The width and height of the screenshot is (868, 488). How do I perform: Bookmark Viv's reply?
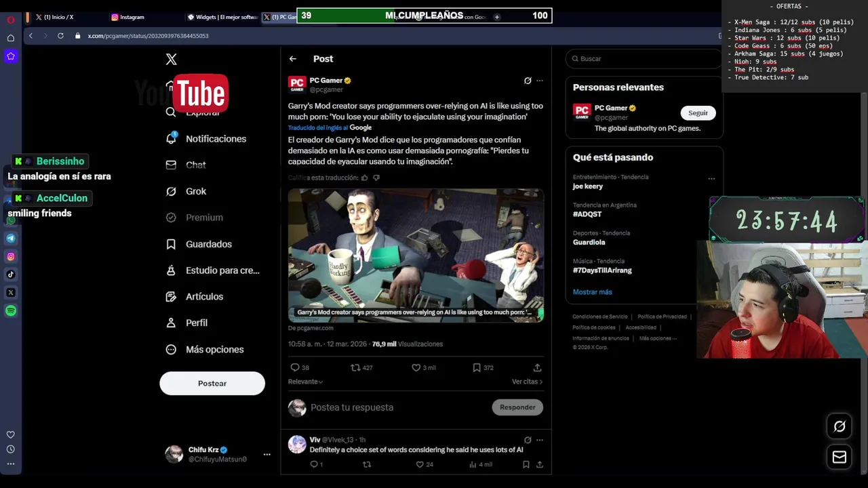pos(526,464)
